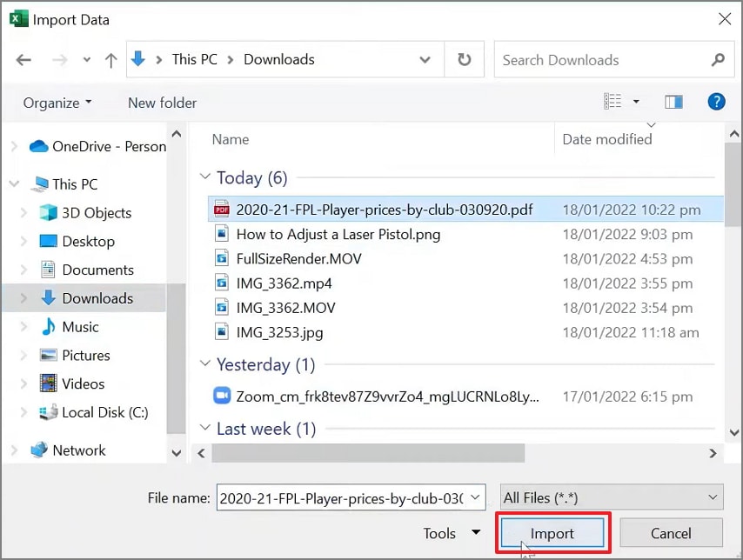Collapse This PC in the navigation pane
Viewport: 743px width, 560px height.
(14, 183)
